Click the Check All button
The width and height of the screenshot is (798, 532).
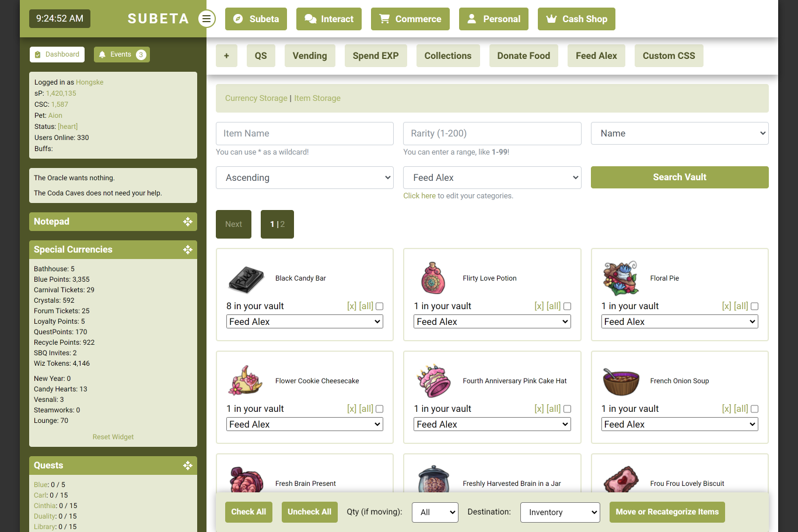click(x=249, y=512)
